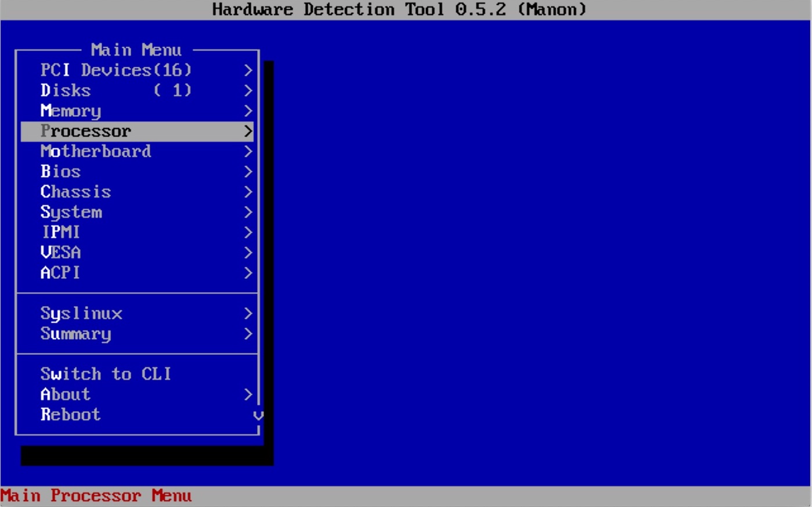812x507 pixels.
Task: Select the highlighted Processor entry
Action: [x=86, y=131]
